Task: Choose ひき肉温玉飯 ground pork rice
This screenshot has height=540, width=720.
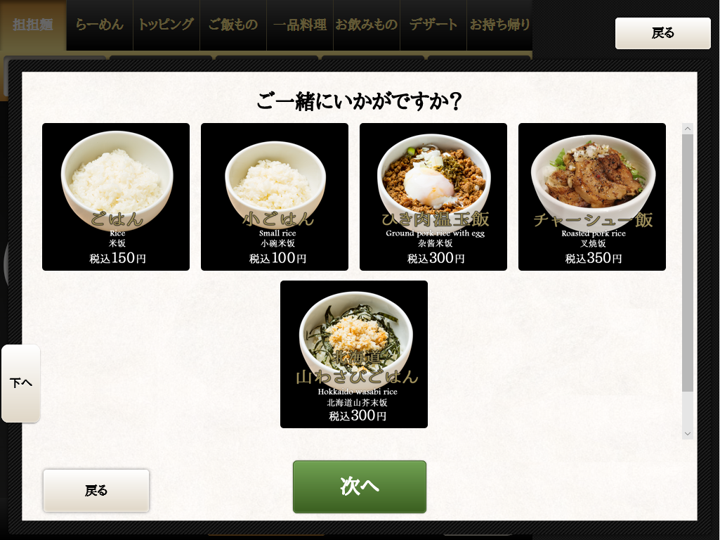Action: pos(433,197)
